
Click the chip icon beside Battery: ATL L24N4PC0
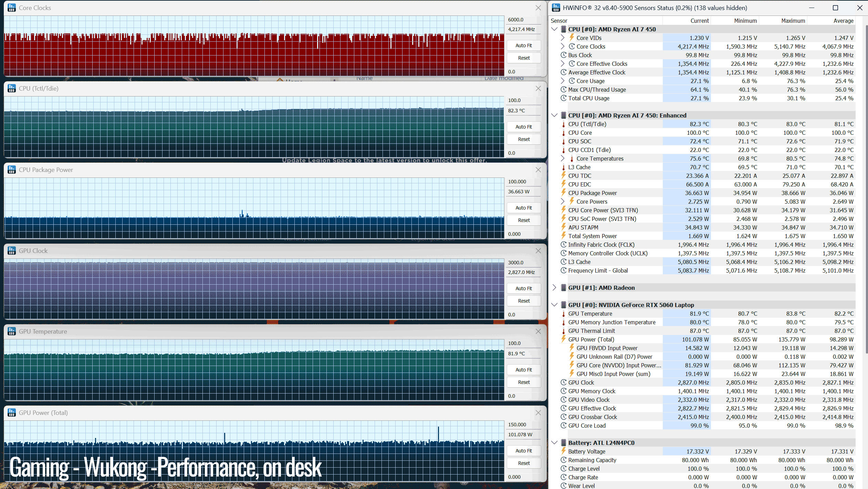click(x=564, y=443)
